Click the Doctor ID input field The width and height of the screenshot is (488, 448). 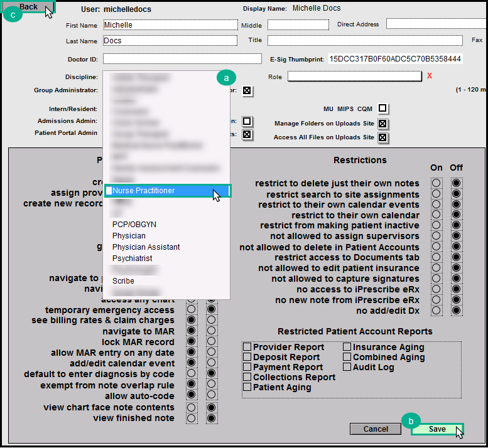[182, 59]
